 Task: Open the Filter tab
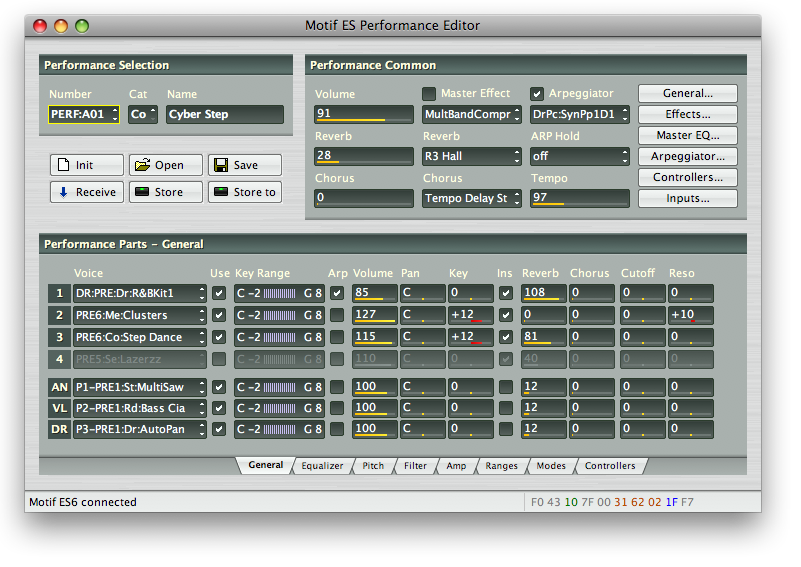coord(415,466)
